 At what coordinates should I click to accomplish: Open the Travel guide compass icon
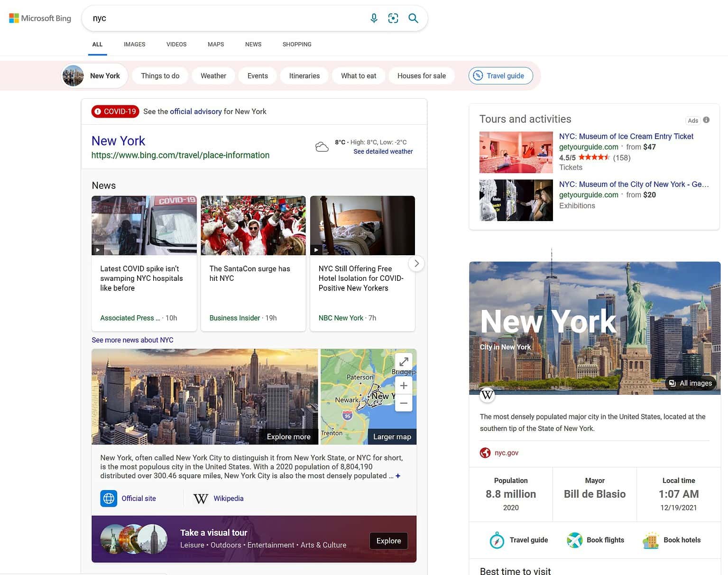[x=496, y=540]
